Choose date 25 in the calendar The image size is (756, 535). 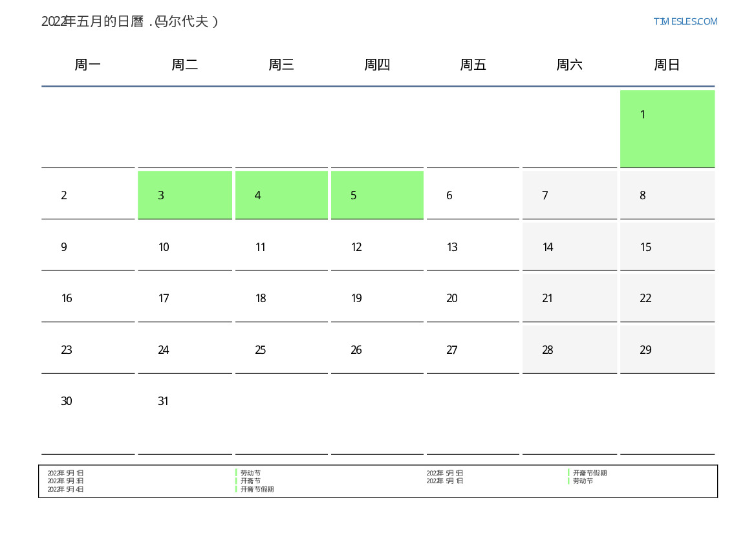pyautogui.click(x=261, y=350)
